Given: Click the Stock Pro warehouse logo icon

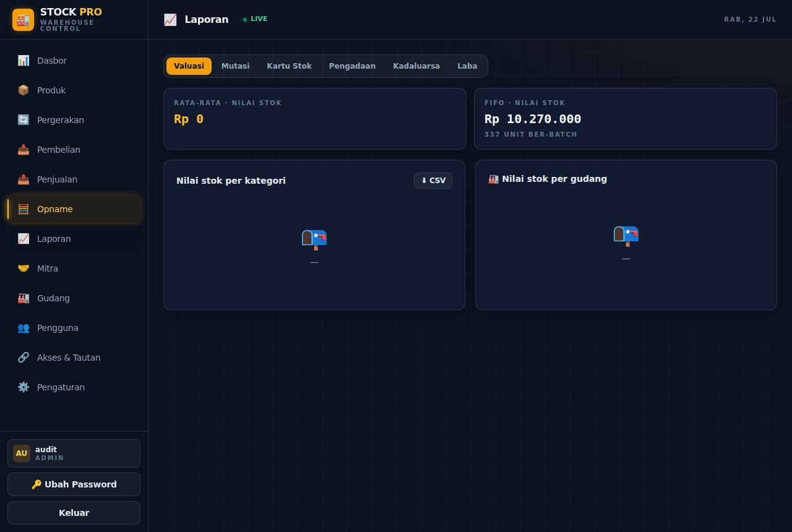Looking at the screenshot, I should coord(23,20).
